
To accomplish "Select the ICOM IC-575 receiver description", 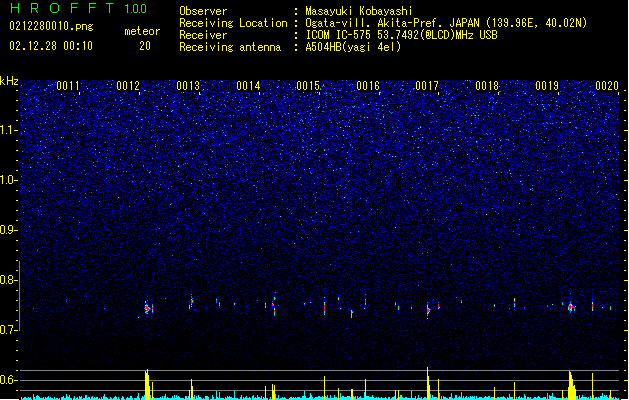I will click(x=401, y=35).
